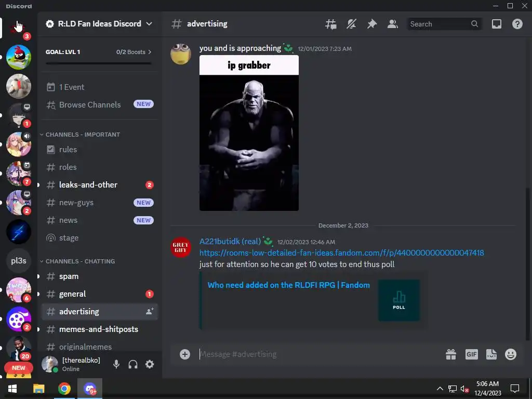Click the therealbko user avatar panel
The height and width of the screenshot is (399, 532).
73,364
